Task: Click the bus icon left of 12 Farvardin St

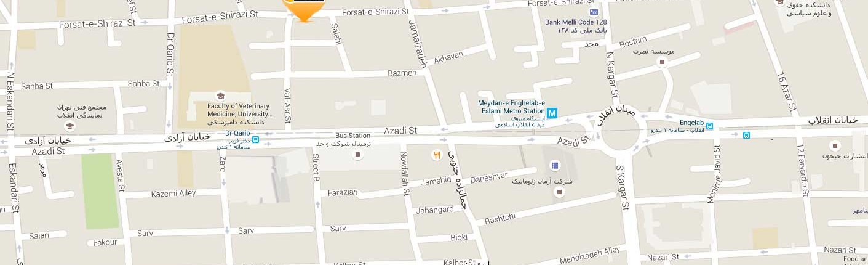Action: [746, 135]
